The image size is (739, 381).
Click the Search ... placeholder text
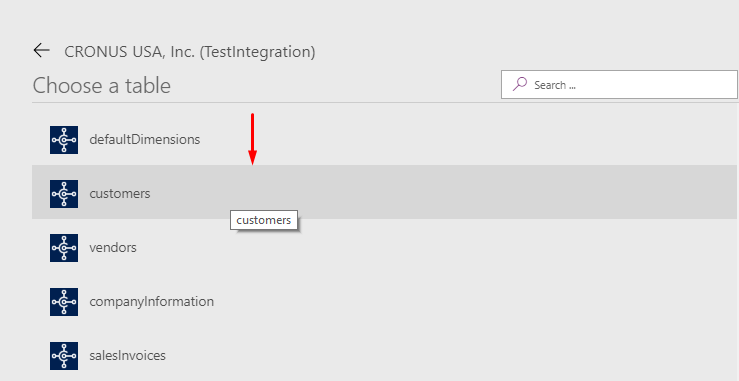pos(555,85)
